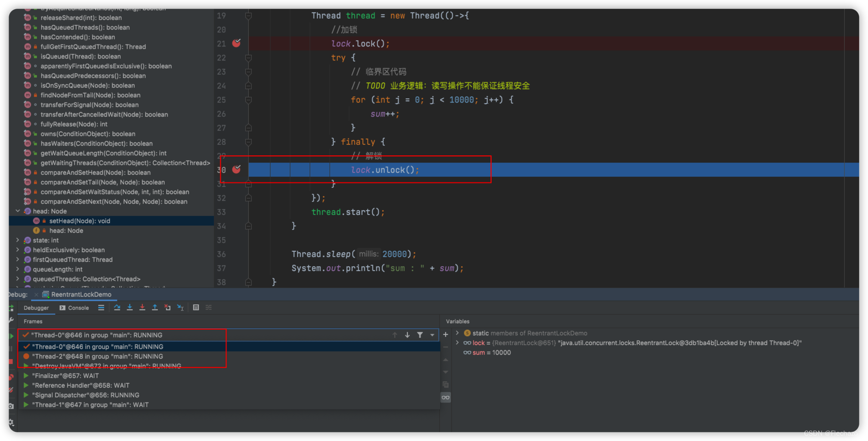Click the wrench icon in debug sidebar
This screenshot has width=868, height=441.
click(11, 320)
